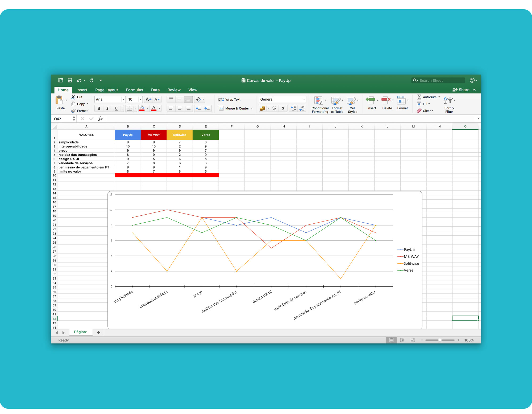Image resolution: width=532 pixels, height=414 pixels.
Task: Open the sidebar layout icon in title bar
Action: [x=61, y=80]
